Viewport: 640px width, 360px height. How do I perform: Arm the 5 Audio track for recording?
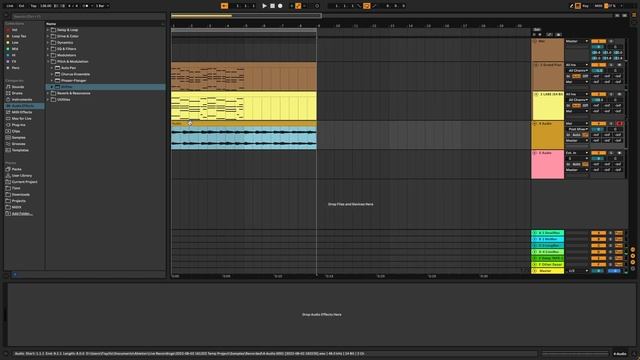click(619, 153)
